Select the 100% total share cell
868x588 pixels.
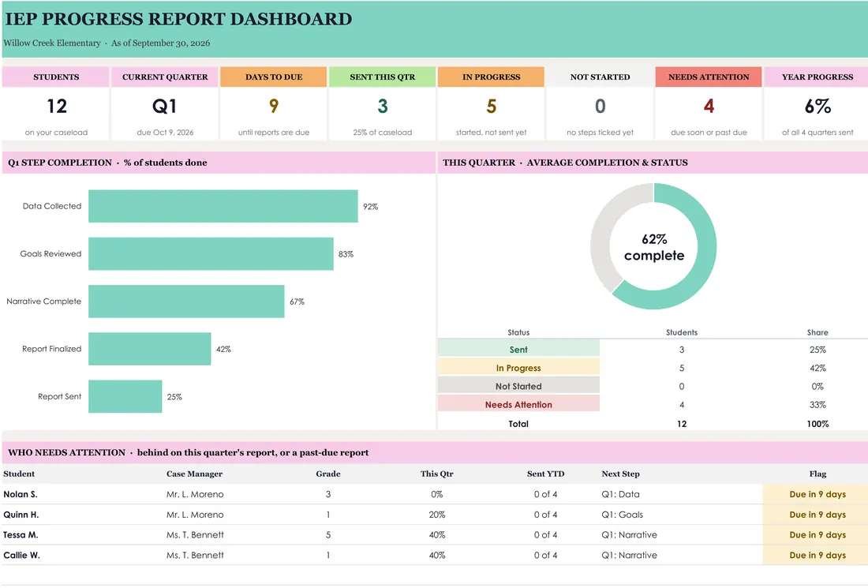tap(817, 424)
